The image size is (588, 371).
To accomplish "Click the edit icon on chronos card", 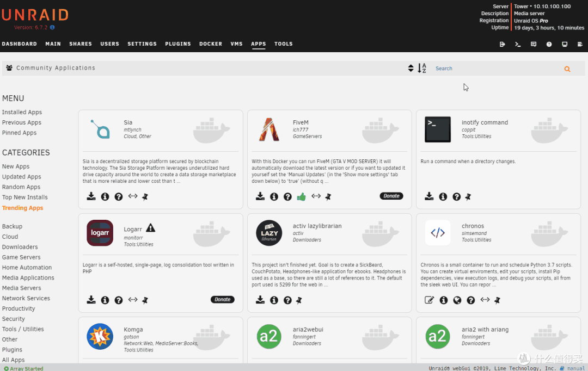I will coord(429,300).
